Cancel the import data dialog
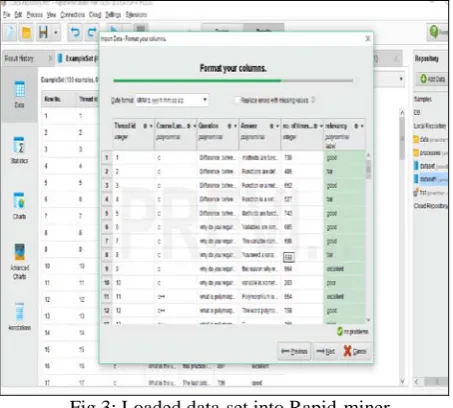 coord(355,351)
